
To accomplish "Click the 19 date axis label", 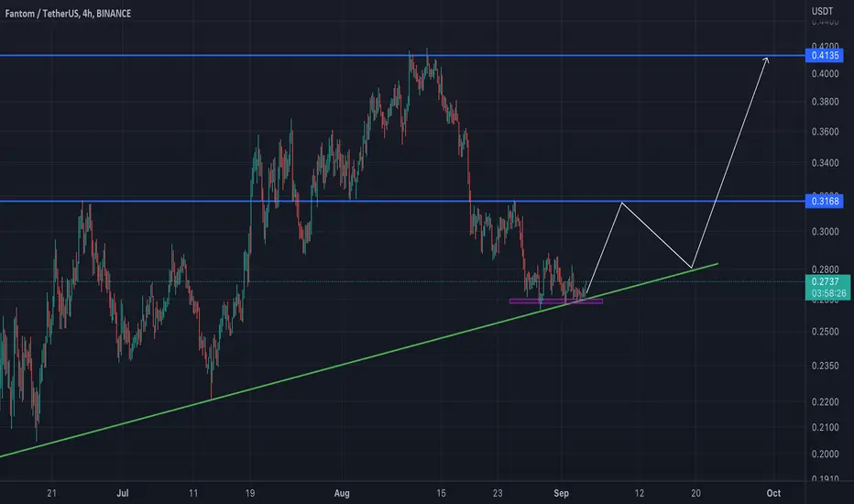I will pyautogui.click(x=250, y=493).
